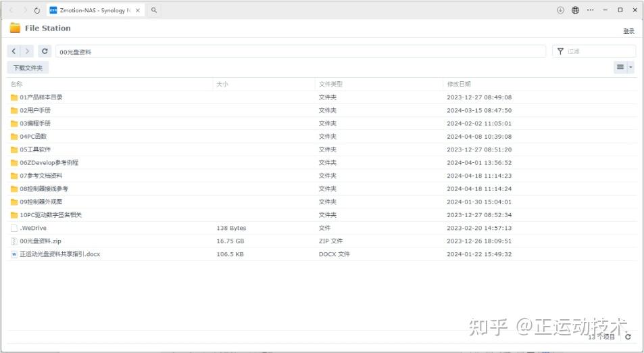This screenshot has width=644, height=353.
Task: Select the 08控制器接线参考 folder name
Action: pyautogui.click(x=44, y=189)
